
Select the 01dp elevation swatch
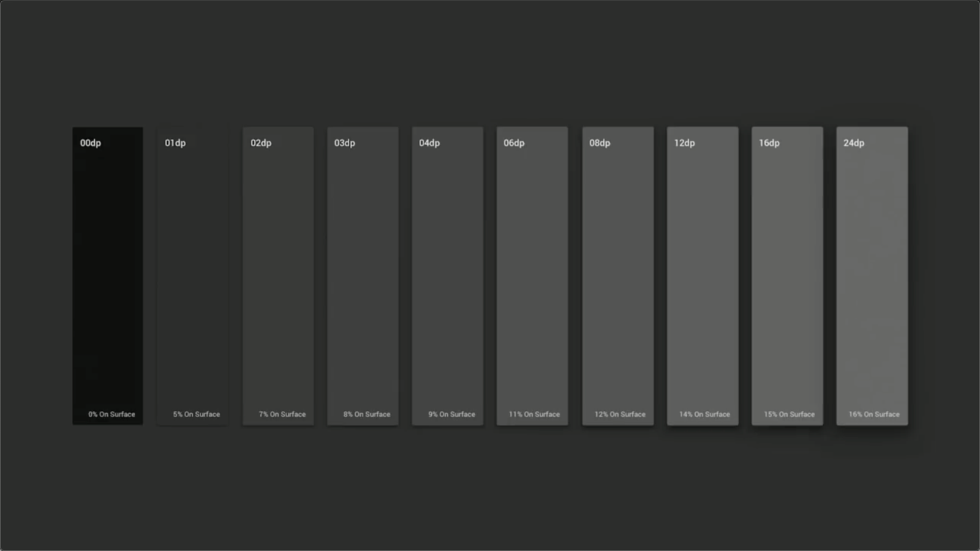[x=192, y=276]
